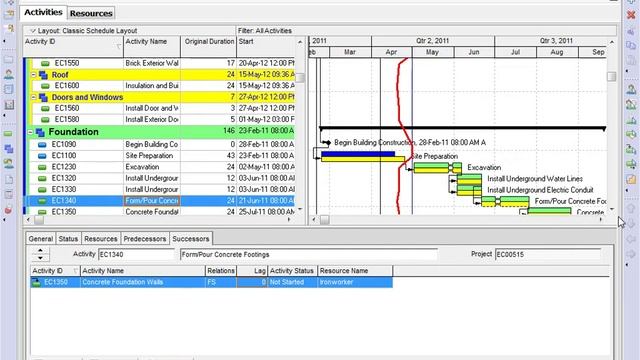Open the Predecessors details tab
This screenshot has height=360, width=640.
(145, 239)
